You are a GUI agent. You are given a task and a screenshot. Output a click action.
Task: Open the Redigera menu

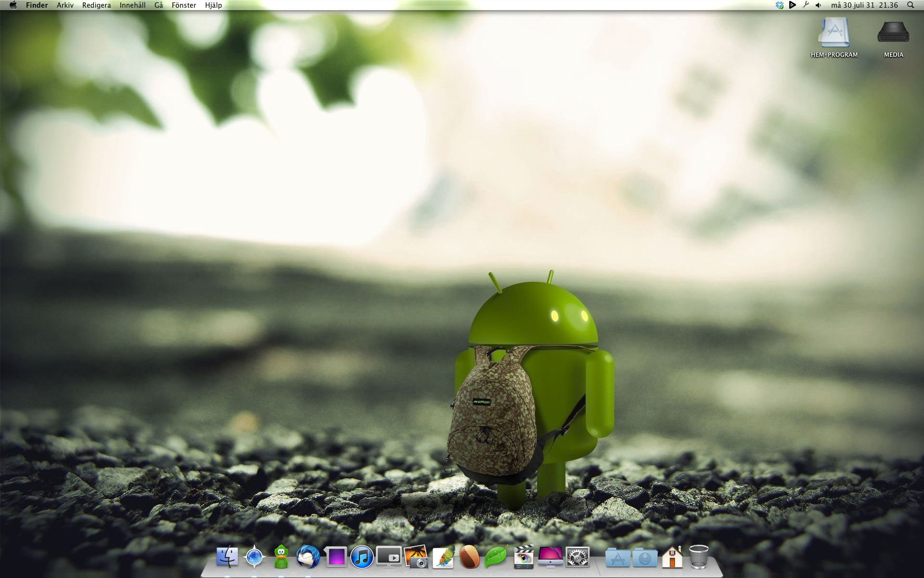tap(96, 5)
